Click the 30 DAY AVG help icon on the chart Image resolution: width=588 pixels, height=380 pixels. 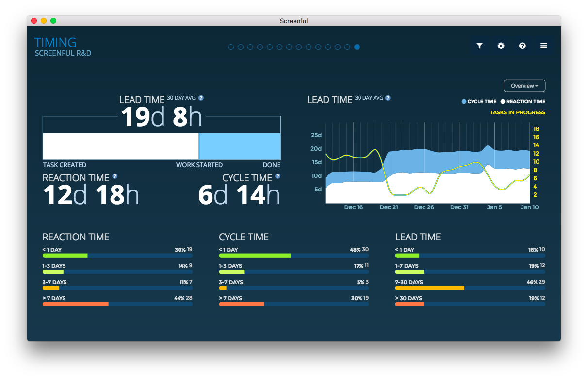pos(387,98)
